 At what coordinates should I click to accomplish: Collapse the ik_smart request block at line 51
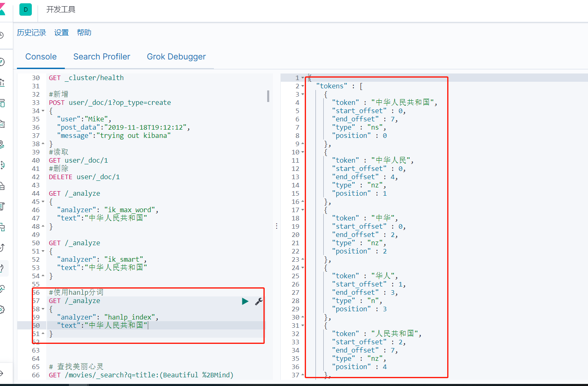[x=43, y=251]
